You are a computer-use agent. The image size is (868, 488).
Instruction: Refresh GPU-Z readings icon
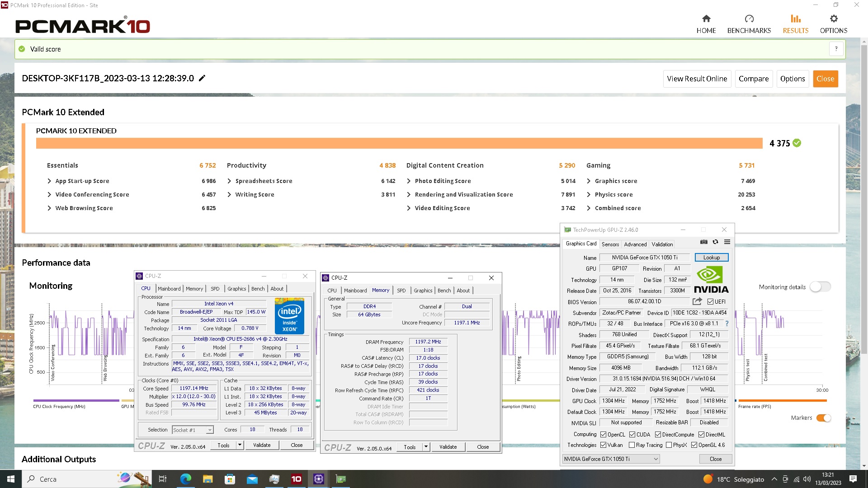click(715, 242)
